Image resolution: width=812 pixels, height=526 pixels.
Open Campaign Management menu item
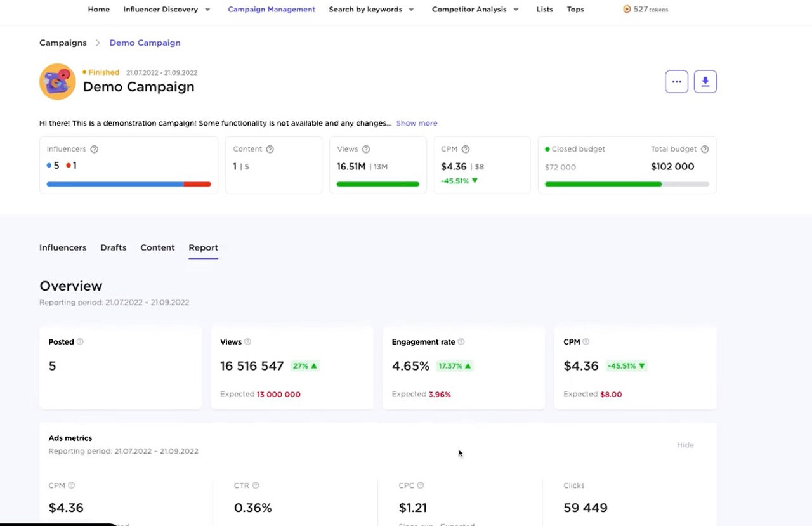pos(272,10)
